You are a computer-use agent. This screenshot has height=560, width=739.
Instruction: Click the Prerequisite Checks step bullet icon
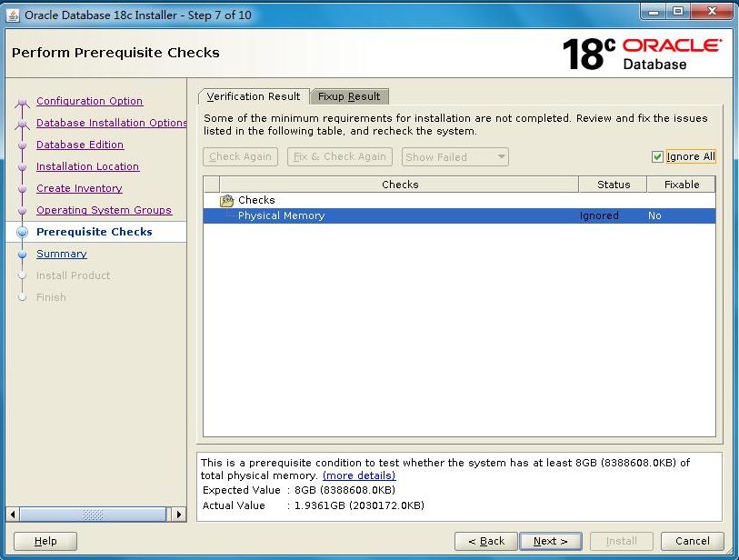click(22, 232)
